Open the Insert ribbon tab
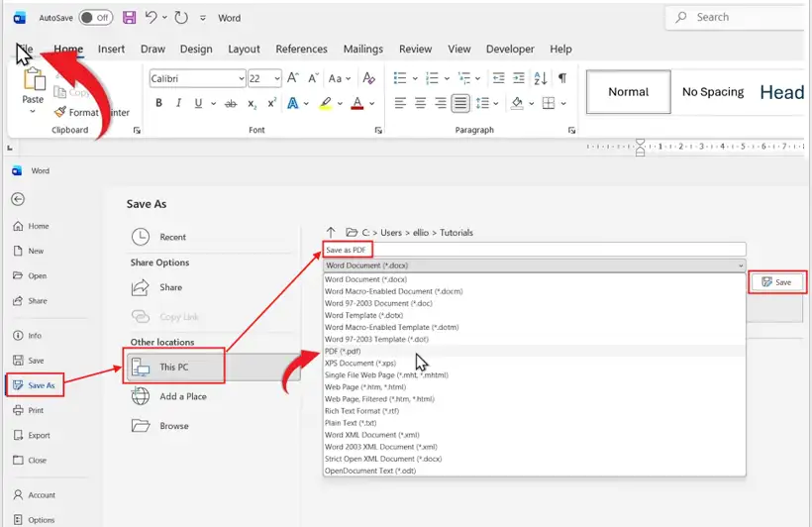 111,49
